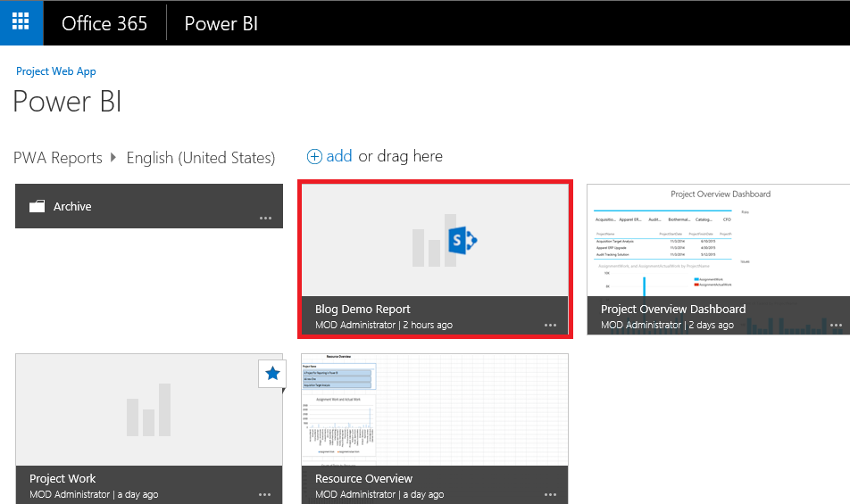Click the Blog Demo Report title
The width and height of the screenshot is (850, 504).
362,310
